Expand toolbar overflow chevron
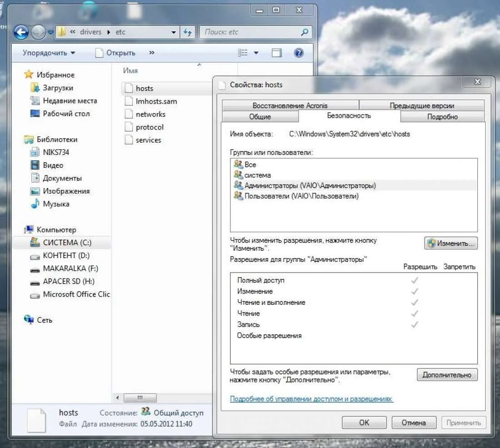The height and width of the screenshot is (448, 500). tap(151, 53)
